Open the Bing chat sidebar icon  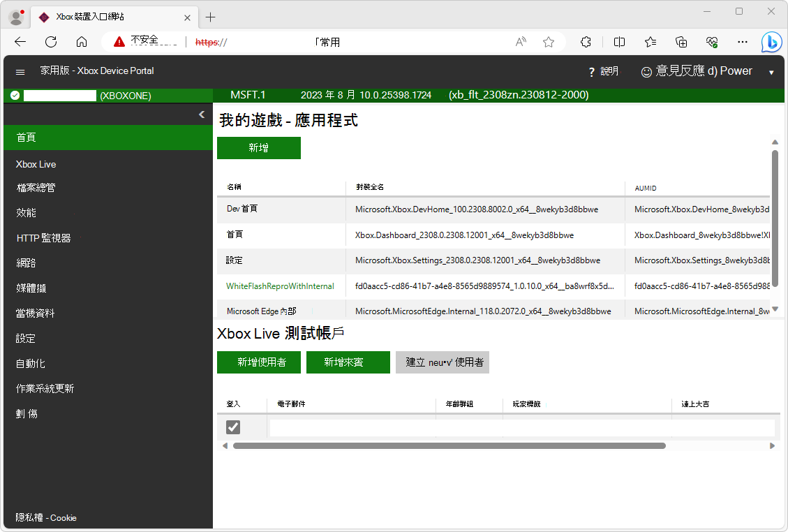771,42
